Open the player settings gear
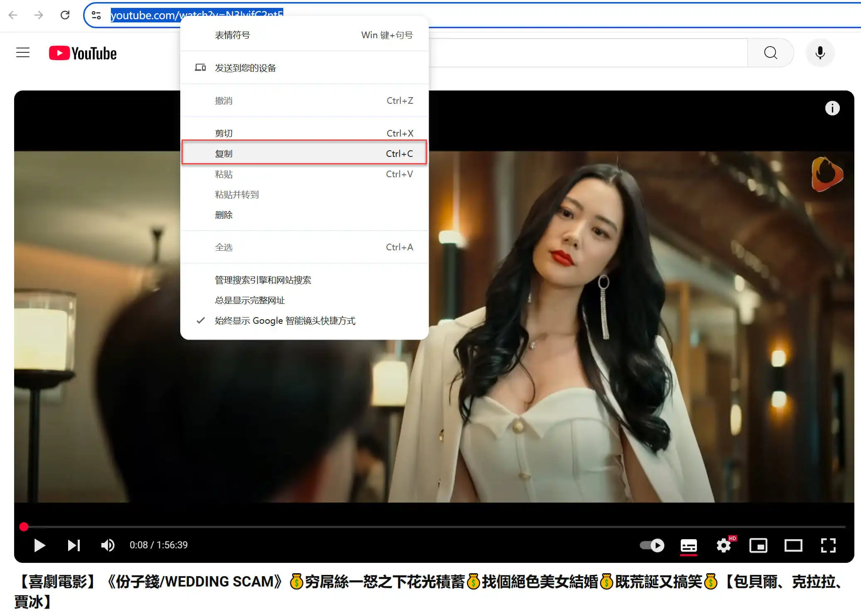 click(724, 545)
